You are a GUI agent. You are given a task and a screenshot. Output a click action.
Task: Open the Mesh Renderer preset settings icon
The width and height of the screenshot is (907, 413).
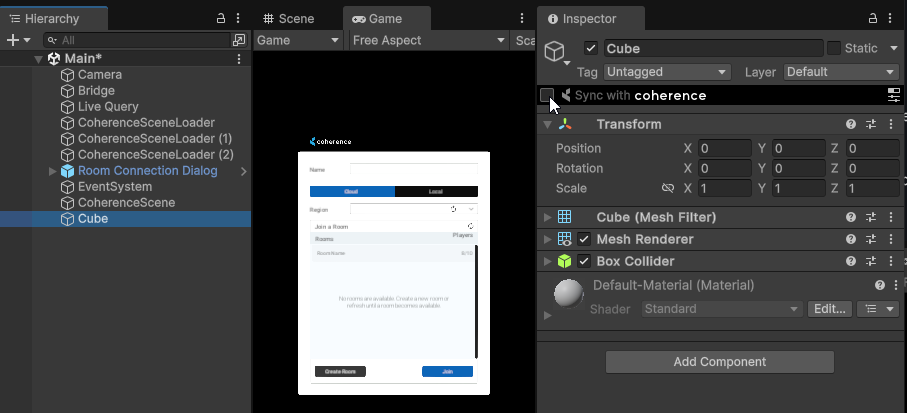(x=871, y=239)
